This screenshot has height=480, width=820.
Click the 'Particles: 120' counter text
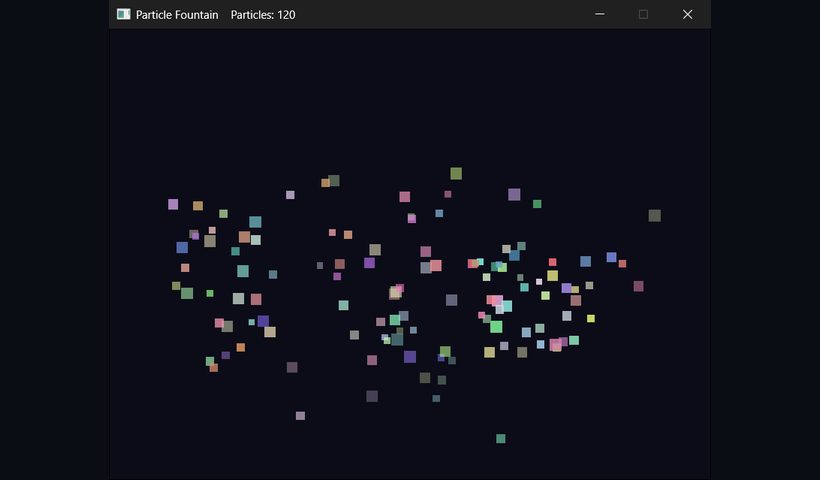[x=263, y=15]
